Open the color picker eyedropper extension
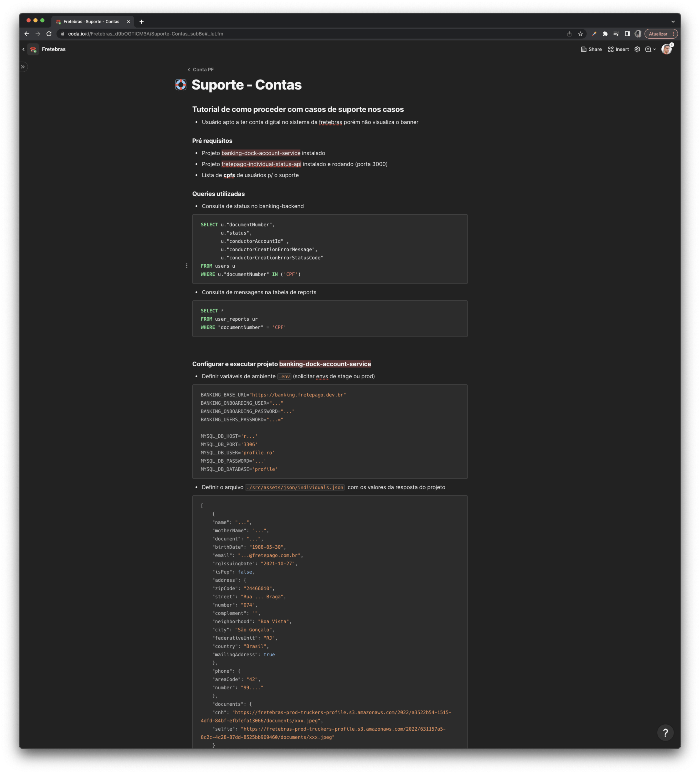Image resolution: width=700 pixels, height=774 pixels. 594,34
